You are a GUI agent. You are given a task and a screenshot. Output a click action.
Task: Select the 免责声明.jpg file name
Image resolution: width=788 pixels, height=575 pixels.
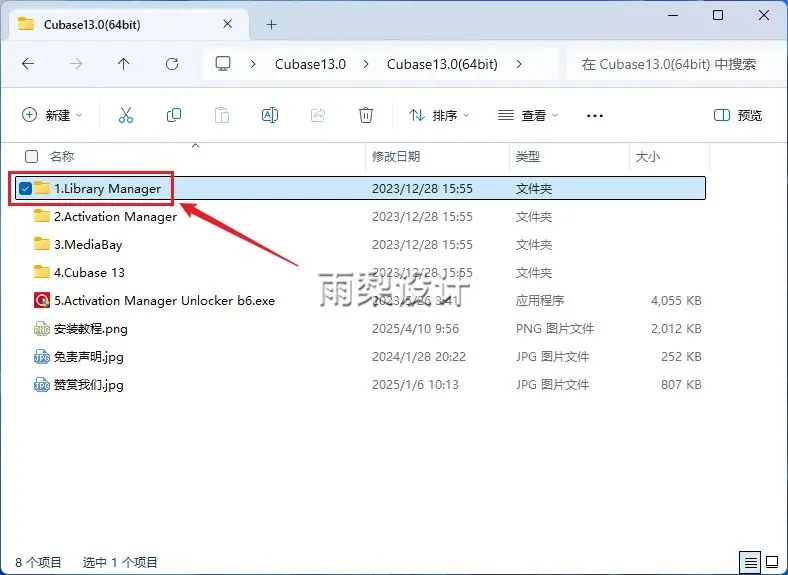pos(88,357)
